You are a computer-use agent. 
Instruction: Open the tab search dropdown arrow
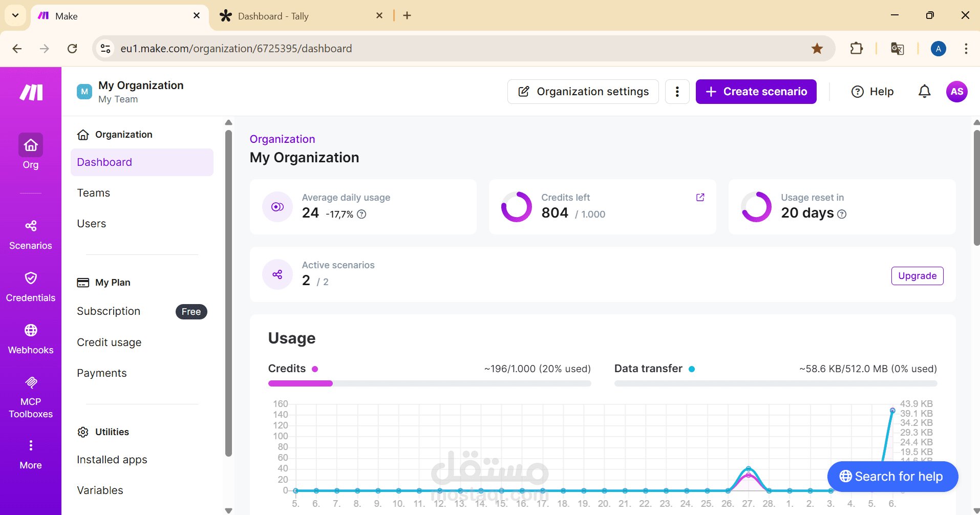(15, 15)
